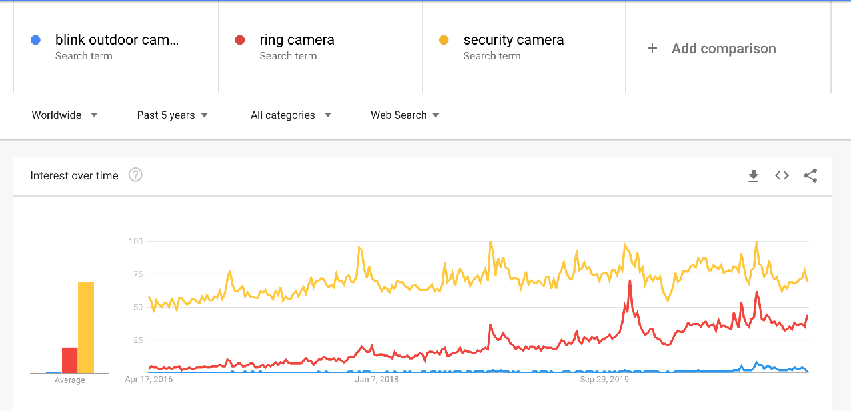851x411 pixels.
Task: Share the Interest over time chart
Action: click(x=810, y=176)
